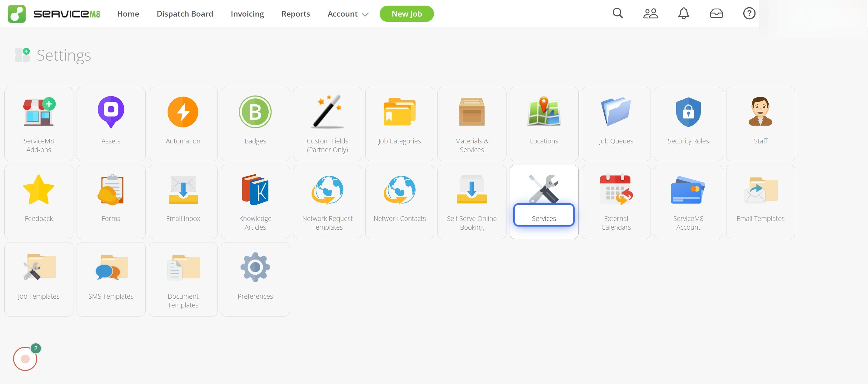
Task: Open Email Inbox tile
Action: point(183,202)
